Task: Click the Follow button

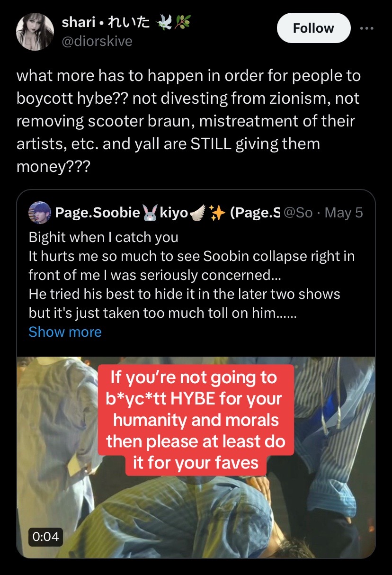Action: click(x=313, y=28)
